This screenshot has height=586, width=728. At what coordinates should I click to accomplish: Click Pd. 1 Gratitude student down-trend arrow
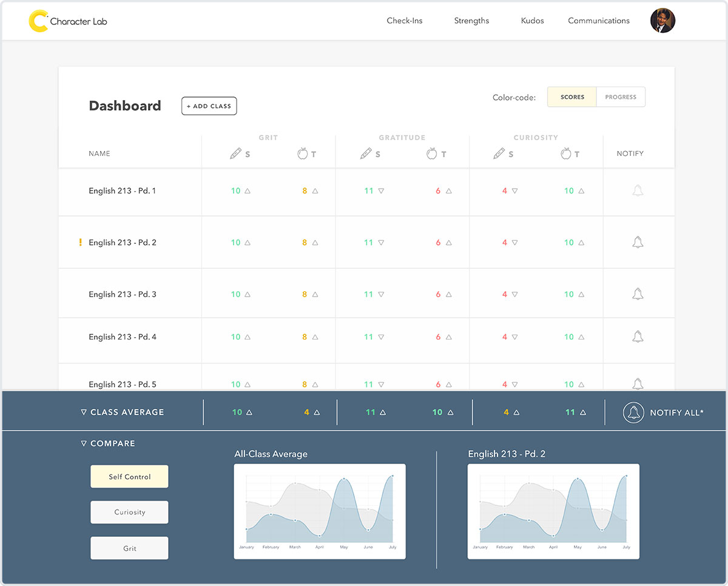(x=381, y=191)
